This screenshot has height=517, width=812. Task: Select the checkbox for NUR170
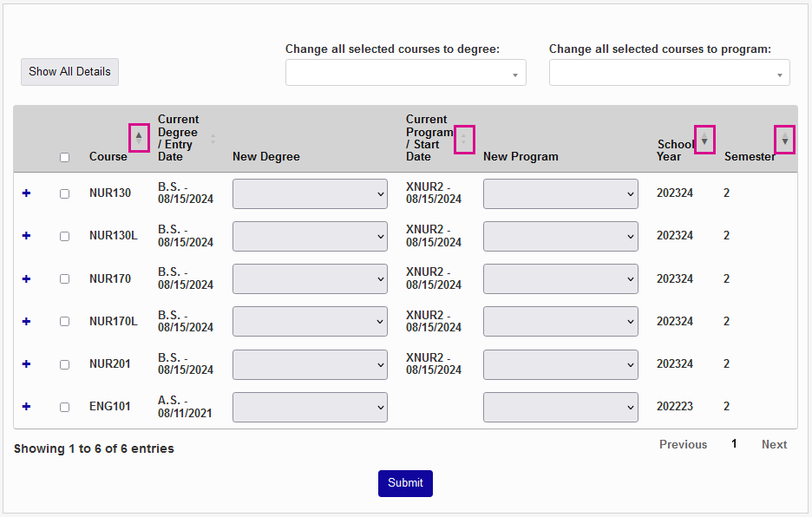[x=63, y=278]
